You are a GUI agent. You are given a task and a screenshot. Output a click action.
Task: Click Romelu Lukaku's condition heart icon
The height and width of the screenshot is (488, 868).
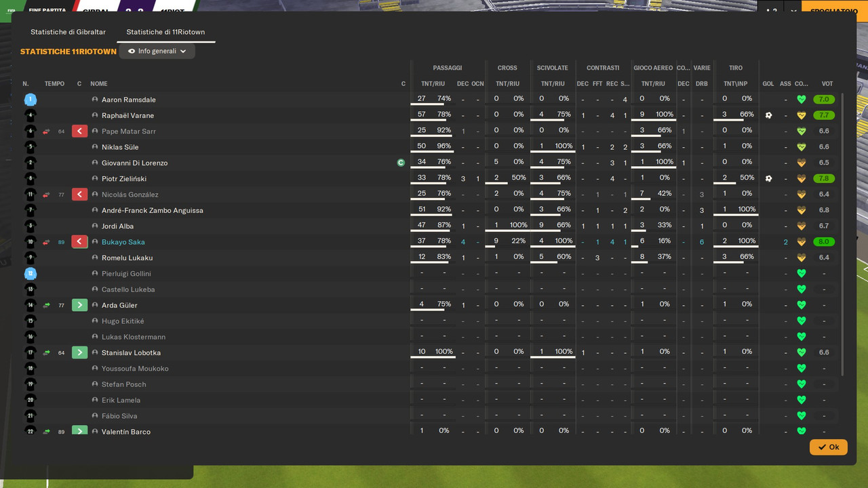(802, 258)
